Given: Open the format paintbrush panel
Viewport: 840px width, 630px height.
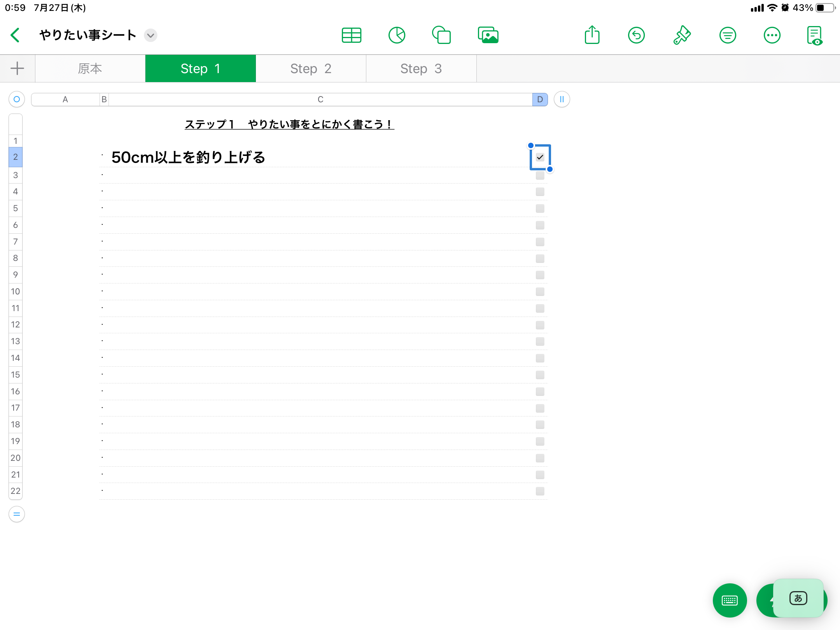Looking at the screenshot, I should [x=682, y=35].
